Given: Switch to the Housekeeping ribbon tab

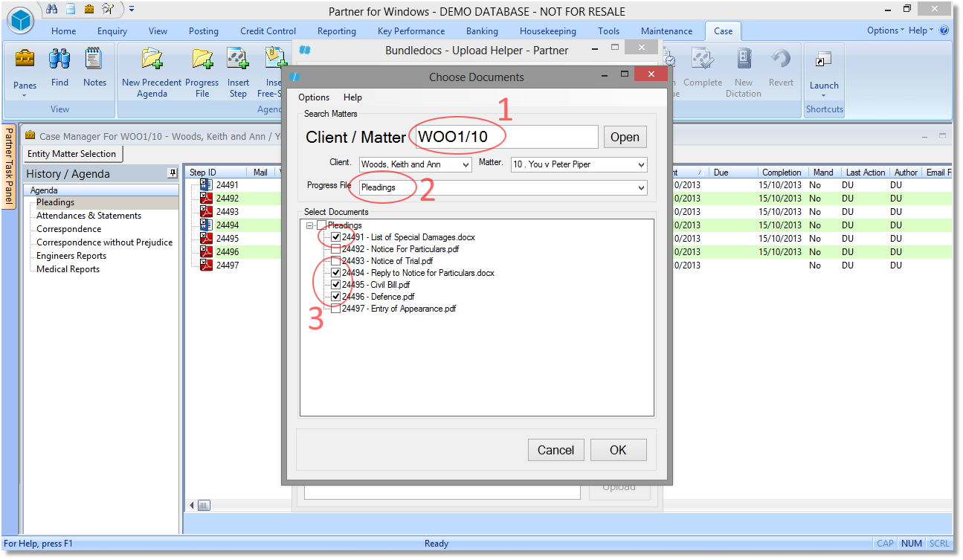Looking at the screenshot, I should (548, 31).
